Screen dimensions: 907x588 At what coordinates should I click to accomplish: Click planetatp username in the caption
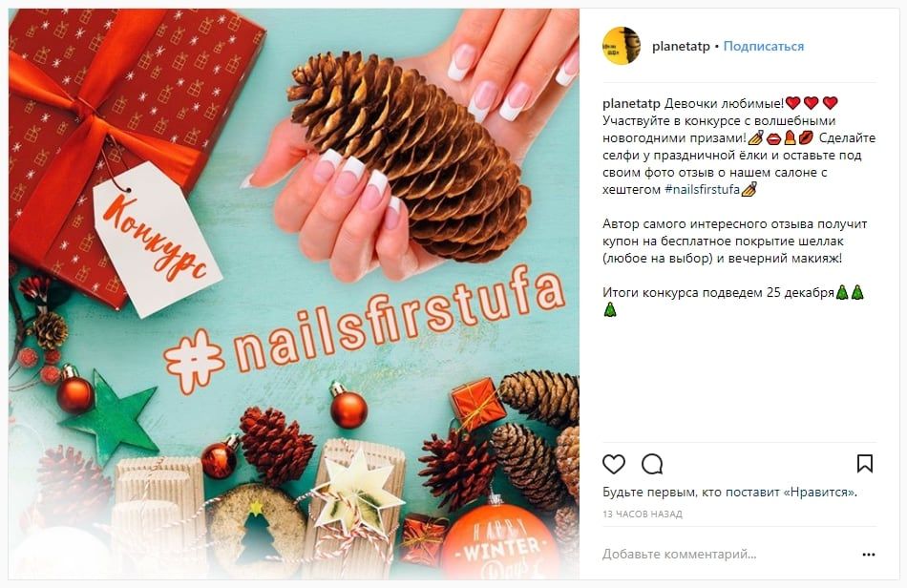point(631,103)
